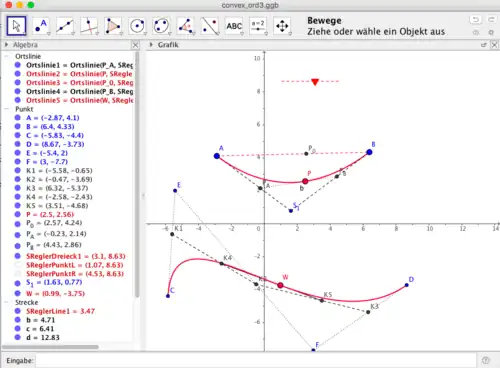This screenshot has height=368, width=500.
Task: Open the Grafik view style bar triangle
Action: pos(151,45)
